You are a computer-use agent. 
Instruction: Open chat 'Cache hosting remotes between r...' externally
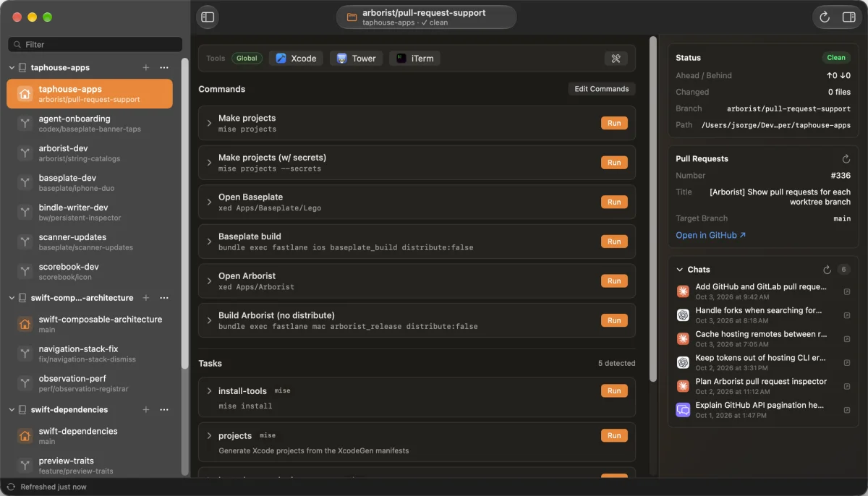coord(847,339)
